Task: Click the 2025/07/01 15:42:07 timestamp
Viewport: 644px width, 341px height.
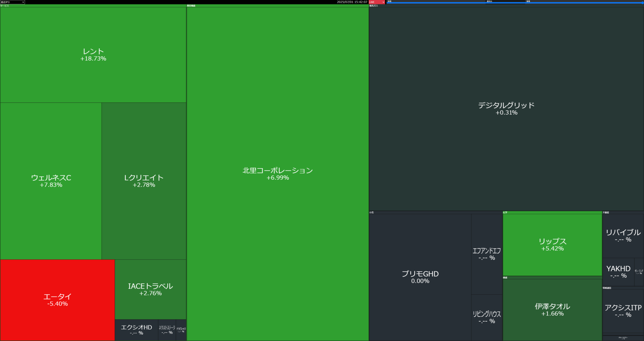Action: [x=352, y=2]
